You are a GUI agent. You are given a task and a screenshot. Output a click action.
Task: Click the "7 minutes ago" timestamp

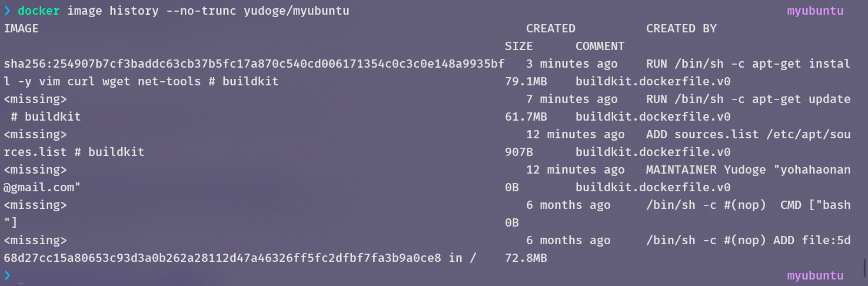click(571, 99)
